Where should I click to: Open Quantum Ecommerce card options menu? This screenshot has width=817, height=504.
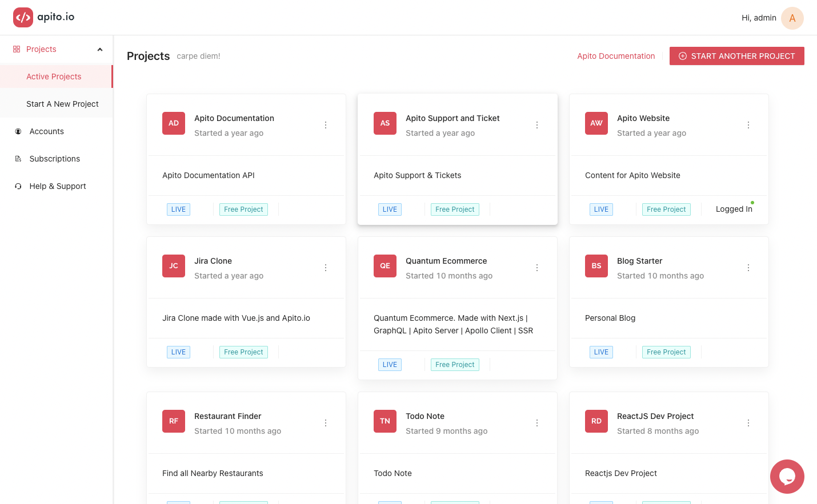pyautogui.click(x=537, y=268)
